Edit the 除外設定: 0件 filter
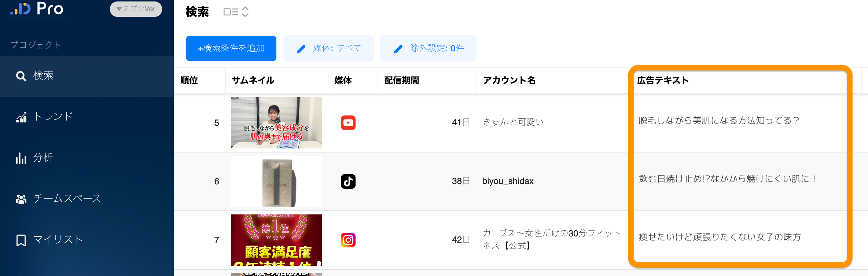The width and height of the screenshot is (868, 276). [428, 48]
